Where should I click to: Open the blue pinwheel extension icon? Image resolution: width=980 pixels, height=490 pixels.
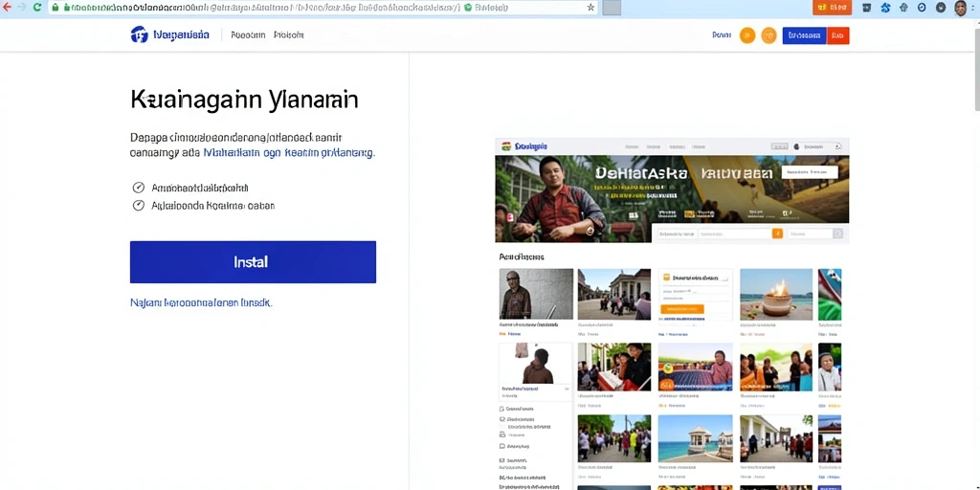(885, 8)
